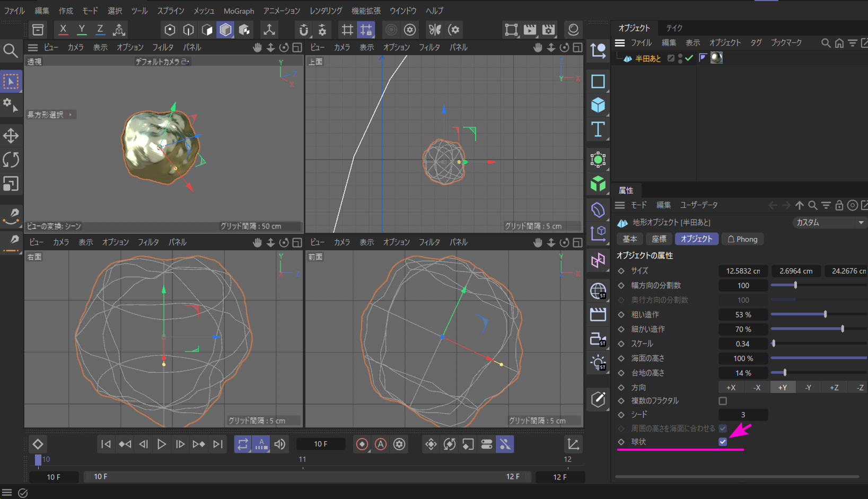The height and width of the screenshot is (499, 868).
Task: Toggle the green check on 半田あと object
Action: 689,58
